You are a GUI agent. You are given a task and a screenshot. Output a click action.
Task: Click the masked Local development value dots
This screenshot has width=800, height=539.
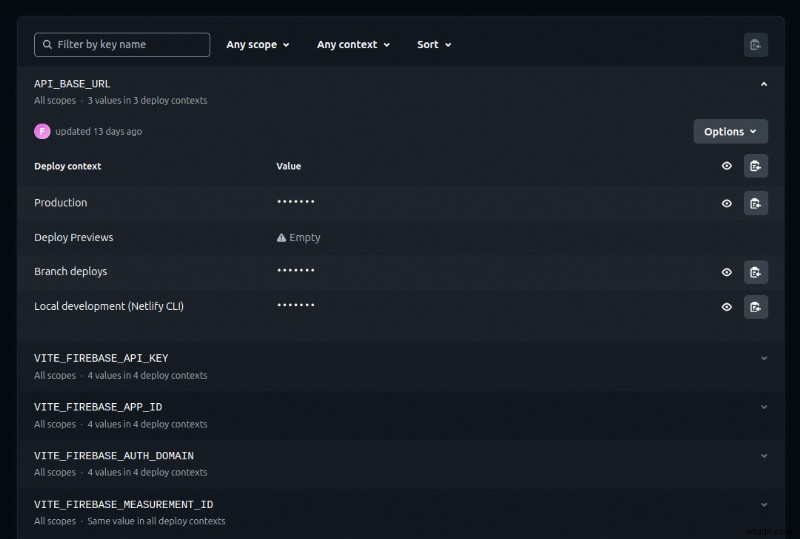click(x=296, y=305)
